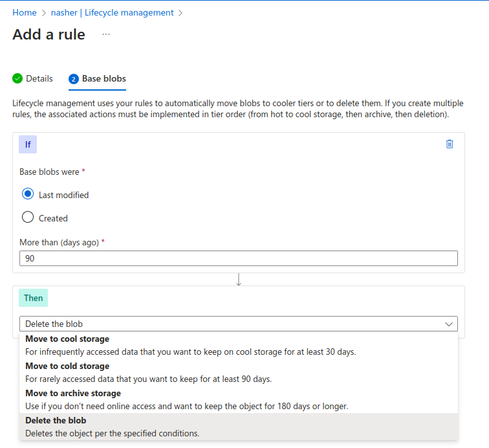Collapse the action dropdown using its chevron
Viewport: 489px width, 448px height.
point(448,324)
